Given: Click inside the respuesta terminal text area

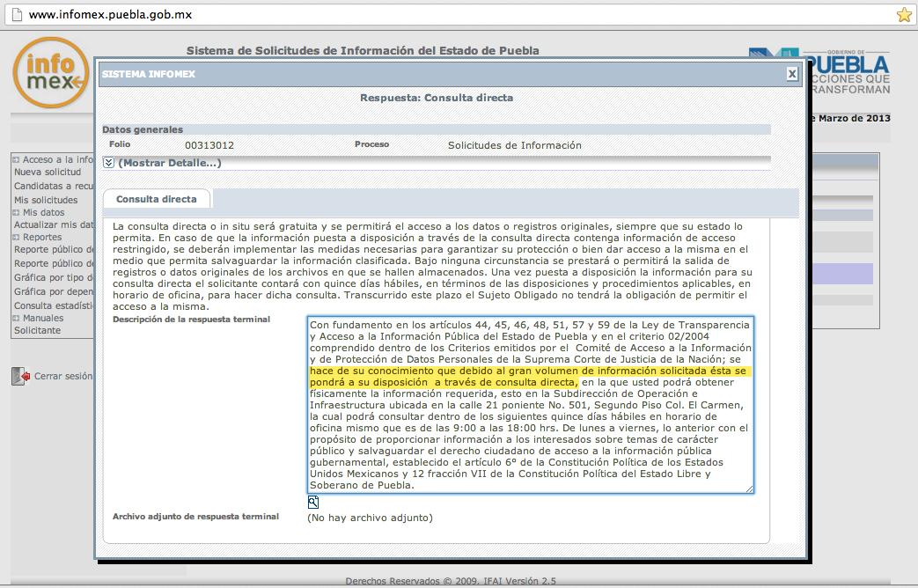Looking at the screenshot, I should 531,405.
